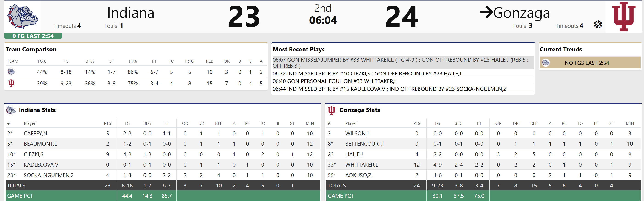644x201 pixels.
Task: Click the 06:04 game clock
Action: (323, 20)
